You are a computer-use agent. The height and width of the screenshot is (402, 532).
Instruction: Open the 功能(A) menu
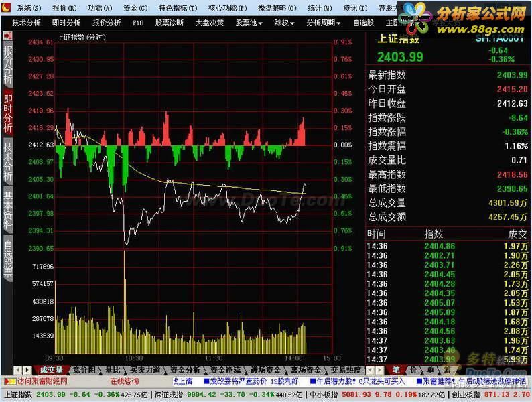pyautogui.click(x=100, y=8)
